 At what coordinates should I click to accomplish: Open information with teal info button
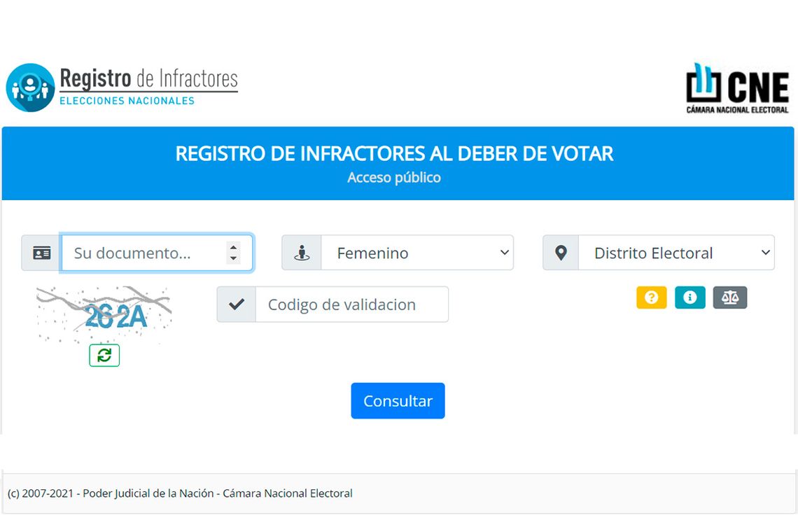pyautogui.click(x=689, y=297)
